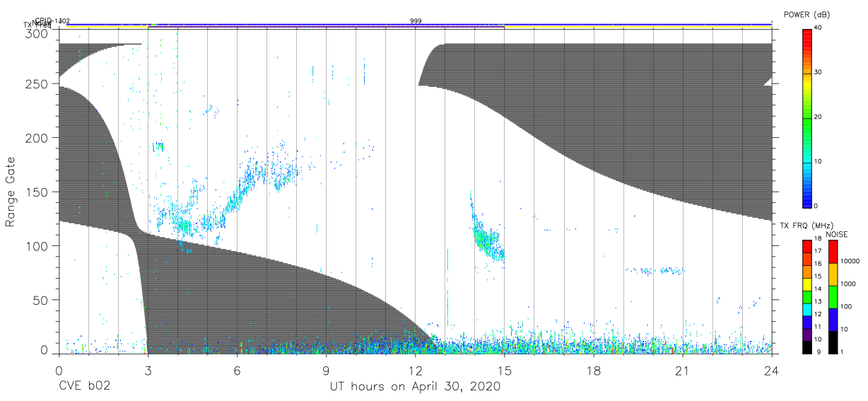Viewport: 868px width, 401px height.
Task: Click the blue NOISE legend swatch
Action: [832, 319]
